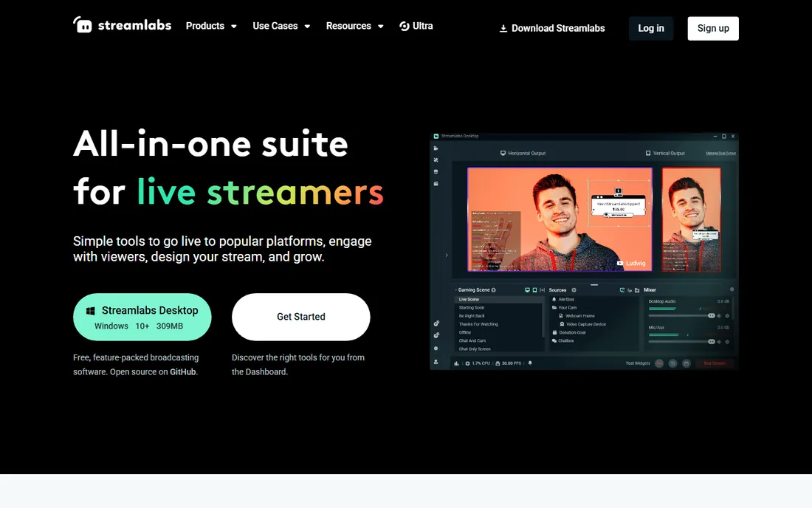This screenshot has width=812, height=508.
Task: Expand the side panel arrow left of preview
Action: tap(447, 255)
